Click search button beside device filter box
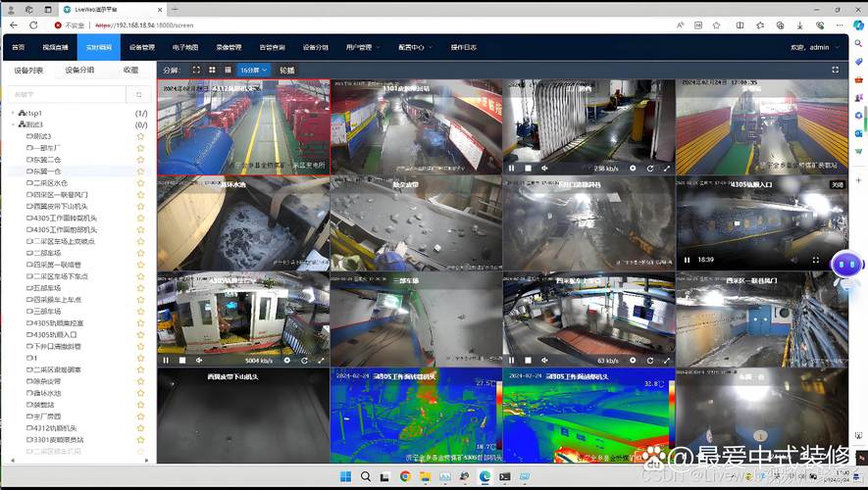 click(x=138, y=95)
